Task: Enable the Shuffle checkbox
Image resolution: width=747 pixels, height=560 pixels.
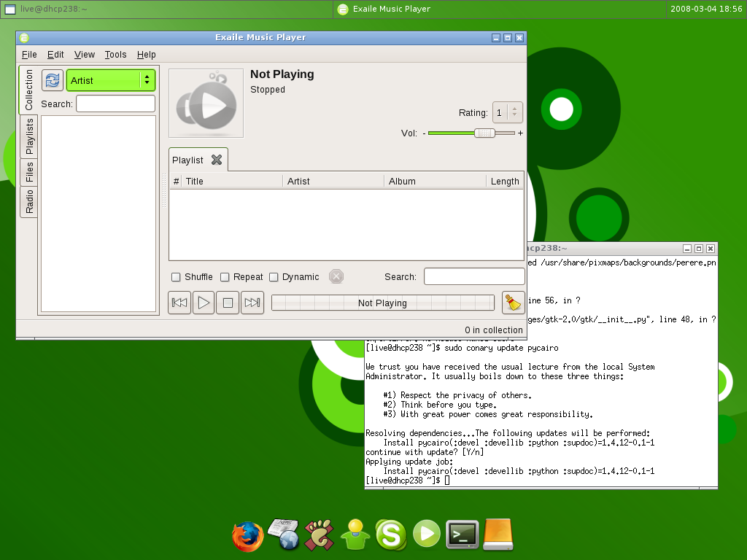Action: pyautogui.click(x=176, y=277)
